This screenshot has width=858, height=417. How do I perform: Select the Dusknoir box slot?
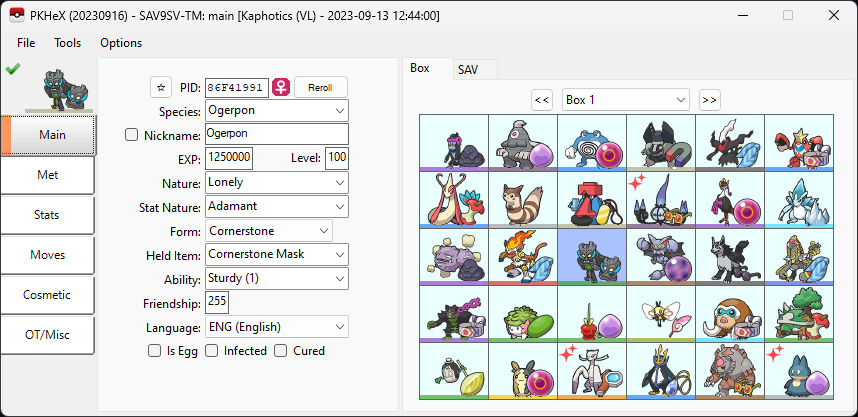pyautogui.click(x=523, y=143)
